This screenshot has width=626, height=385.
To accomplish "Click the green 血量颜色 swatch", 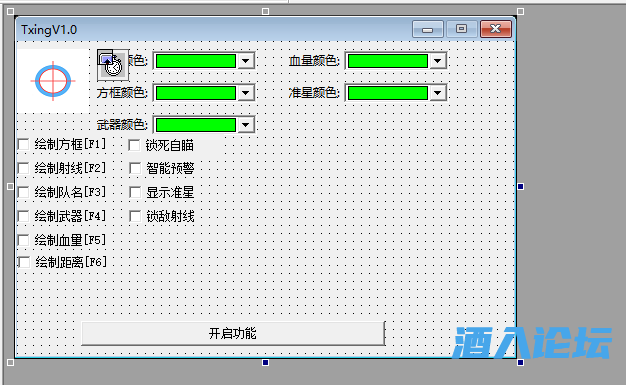I will pos(388,61).
